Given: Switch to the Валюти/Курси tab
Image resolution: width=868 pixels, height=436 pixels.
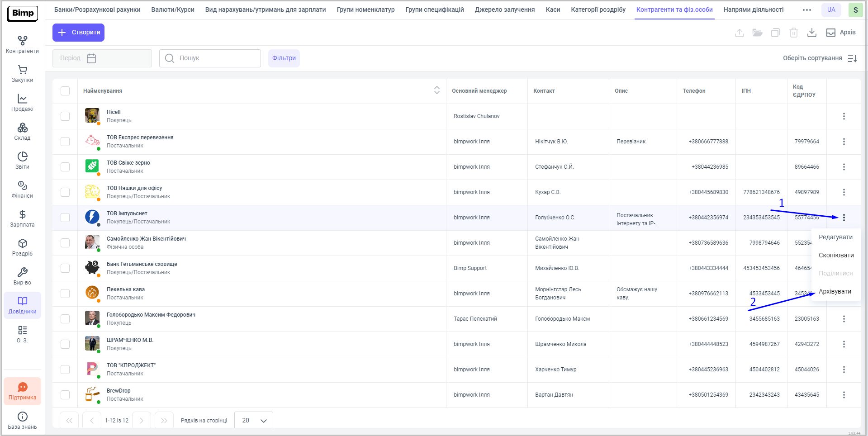Looking at the screenshot, I should (x=173, y=9).
